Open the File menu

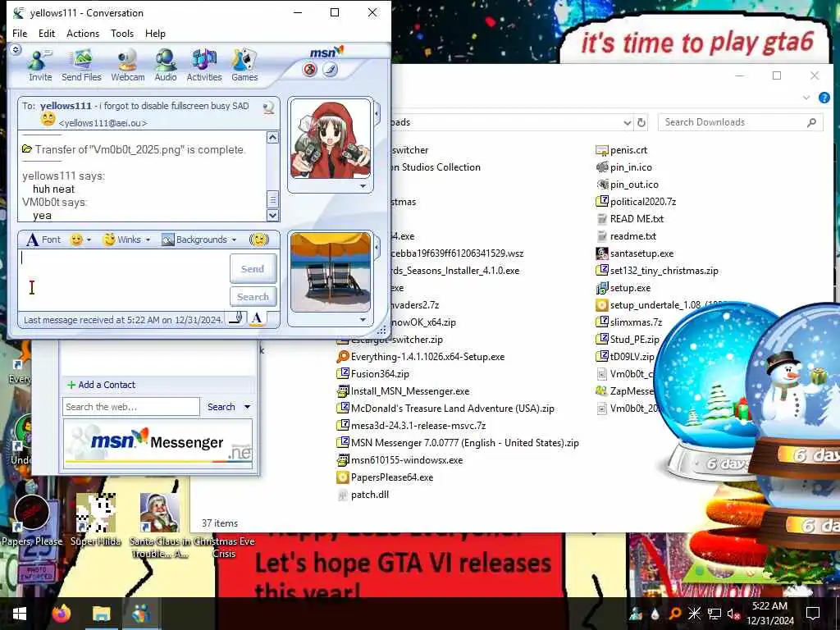tap(20, 34)
